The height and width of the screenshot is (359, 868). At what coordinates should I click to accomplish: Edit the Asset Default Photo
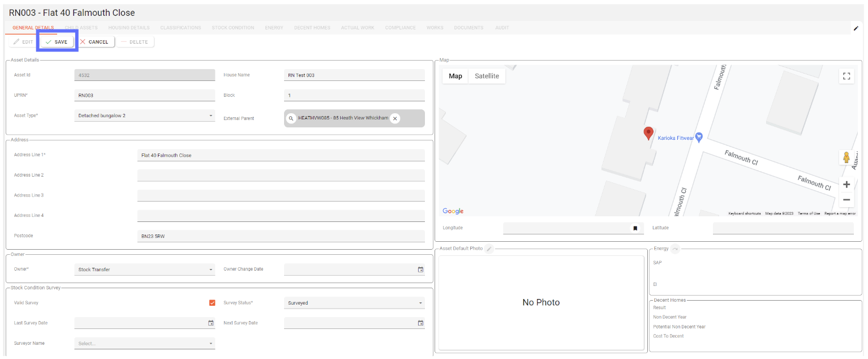(x=489, y=249)
